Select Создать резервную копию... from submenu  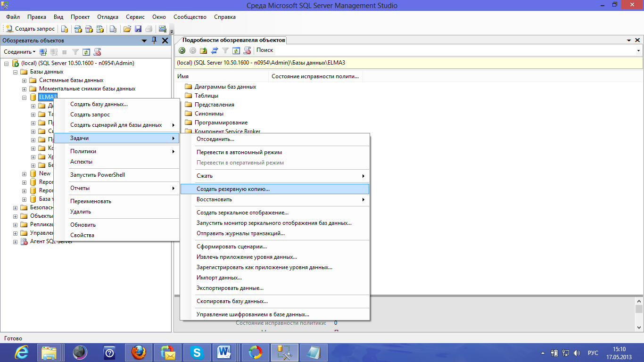pyautogui.click(x=233, y=189)
